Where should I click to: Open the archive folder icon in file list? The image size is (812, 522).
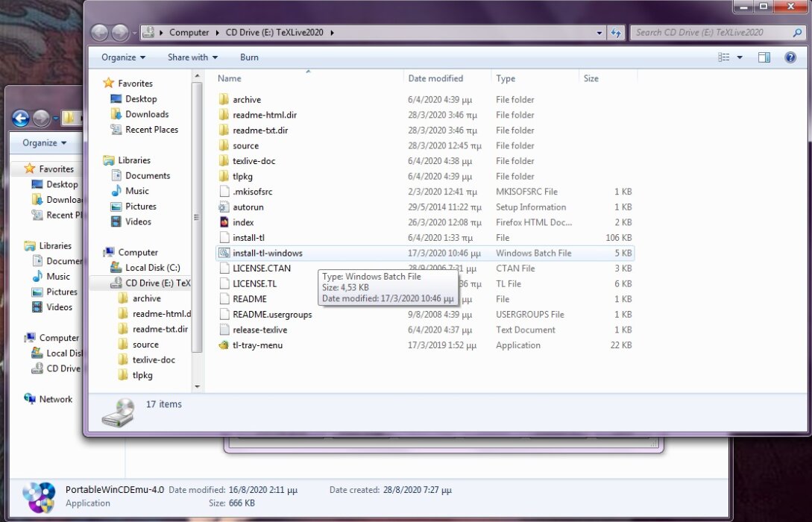[224, 99]
